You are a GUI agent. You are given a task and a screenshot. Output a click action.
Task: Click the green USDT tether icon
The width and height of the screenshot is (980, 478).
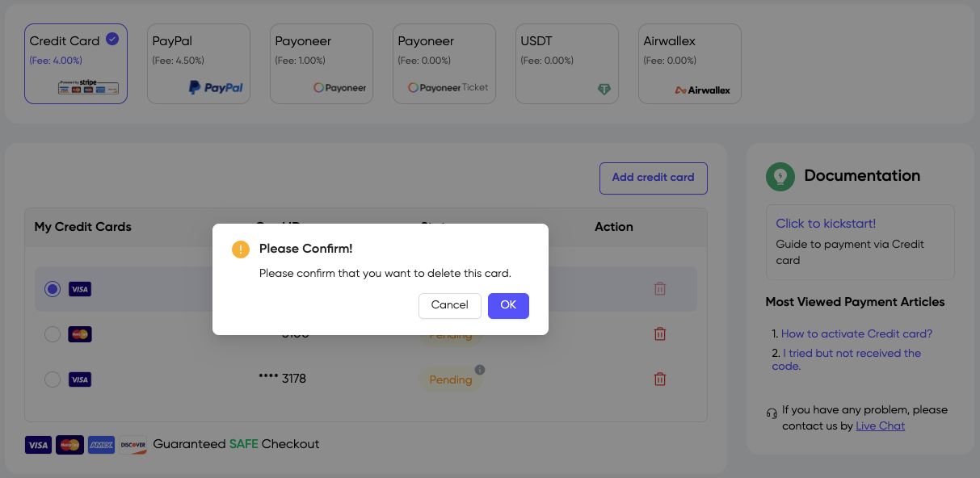coord(604,89)
